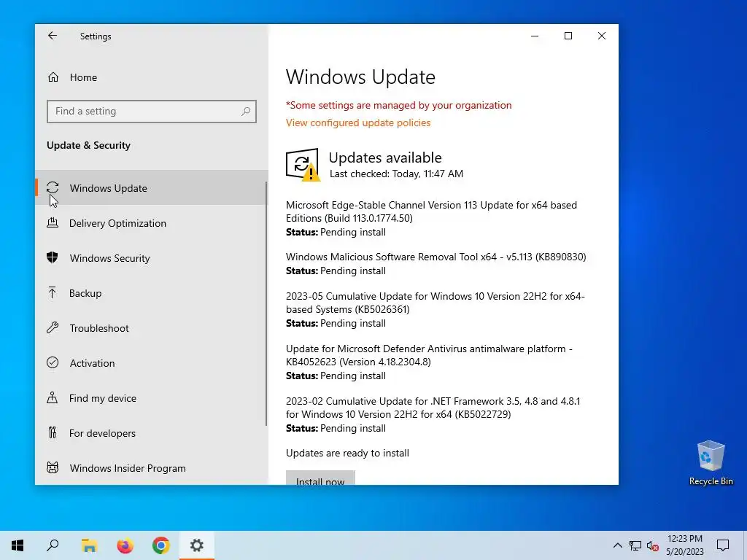Open taskbar search magnifier
Image resolution: width=747 pixels, height=560 pixels.
click(53, 545)
